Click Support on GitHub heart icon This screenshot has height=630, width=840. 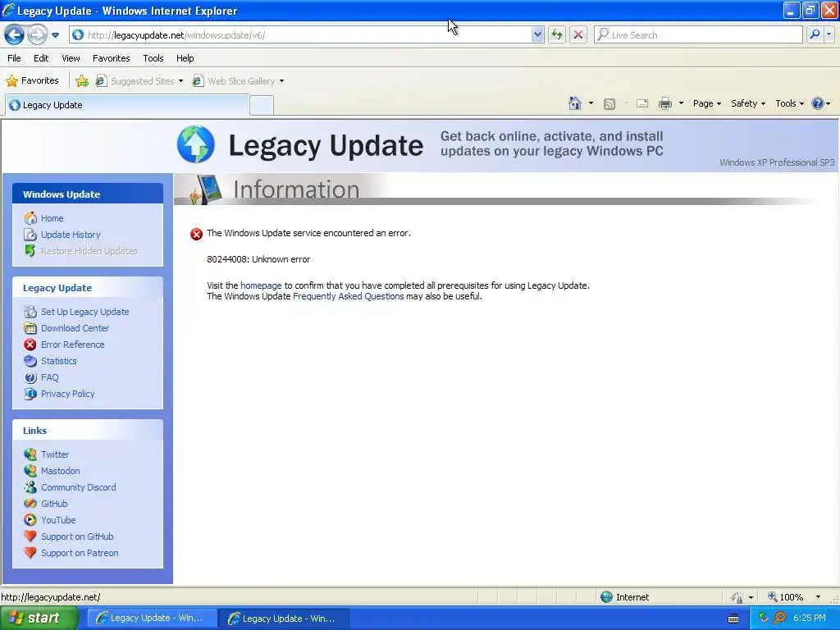tap(30, 536)
